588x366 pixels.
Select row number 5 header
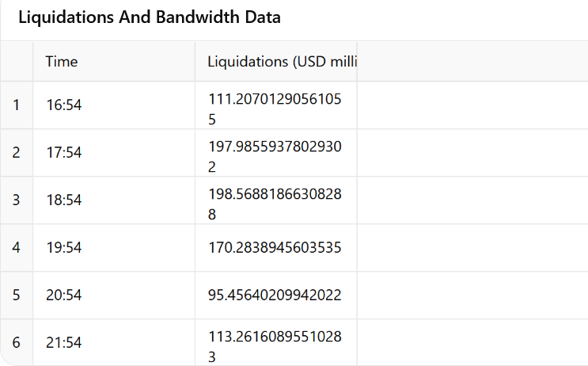[x=17, y=295]
